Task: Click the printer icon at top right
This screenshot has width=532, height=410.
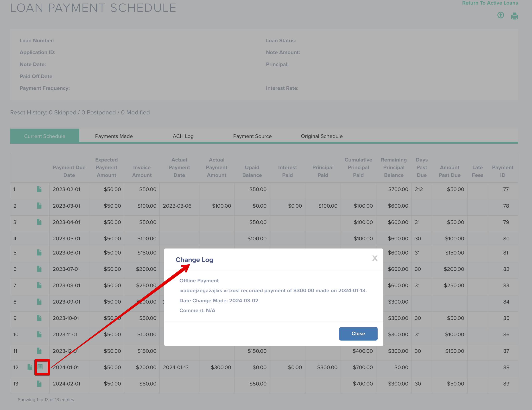Action: 514,16
